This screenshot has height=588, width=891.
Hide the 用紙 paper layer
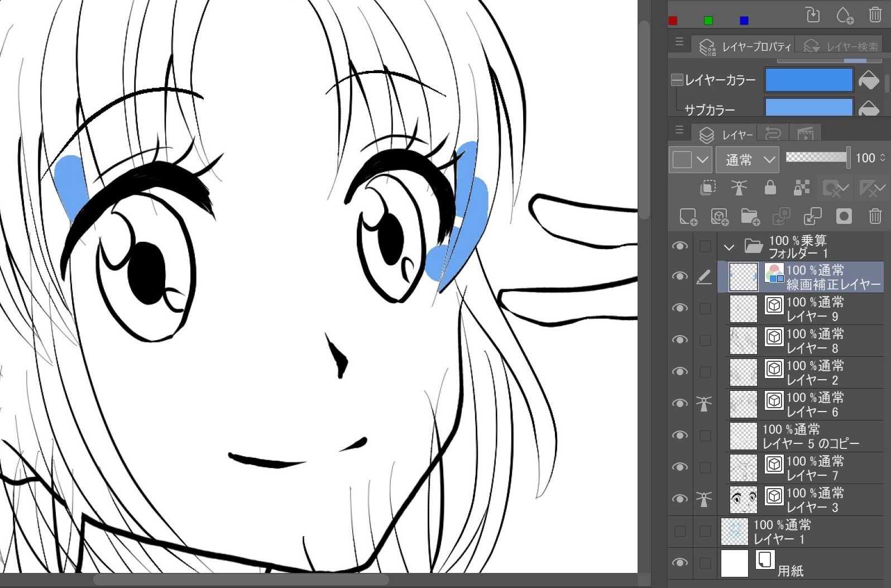point(679,563)
